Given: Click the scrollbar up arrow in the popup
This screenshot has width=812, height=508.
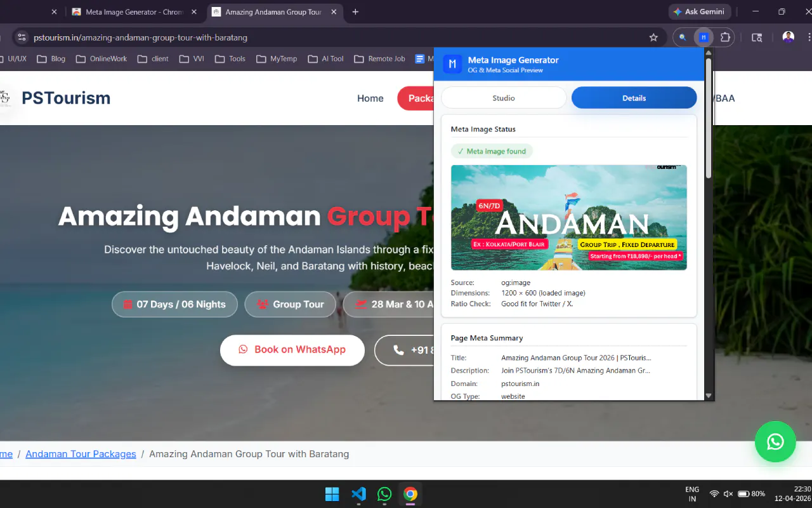Looking at the screenshot, I should tap(709, 51).
